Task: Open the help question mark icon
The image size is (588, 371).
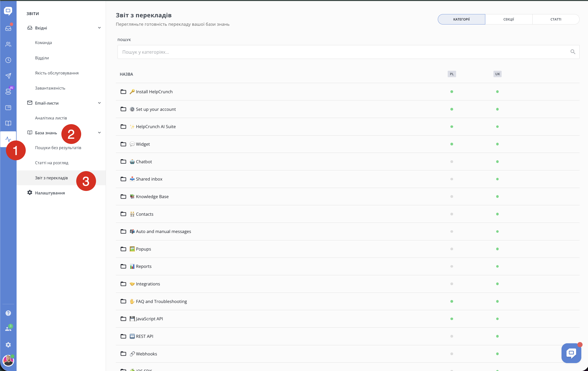Action: click(8, 313)
